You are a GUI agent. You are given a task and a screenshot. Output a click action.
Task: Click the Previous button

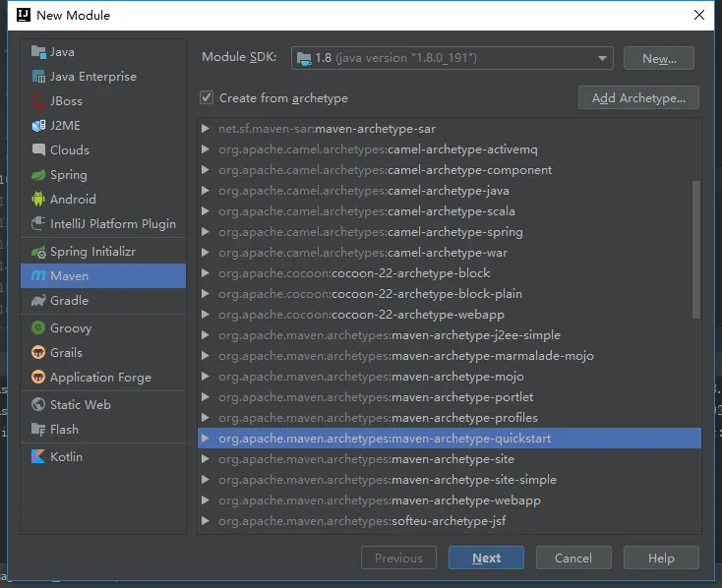click(x=398, y=558)
